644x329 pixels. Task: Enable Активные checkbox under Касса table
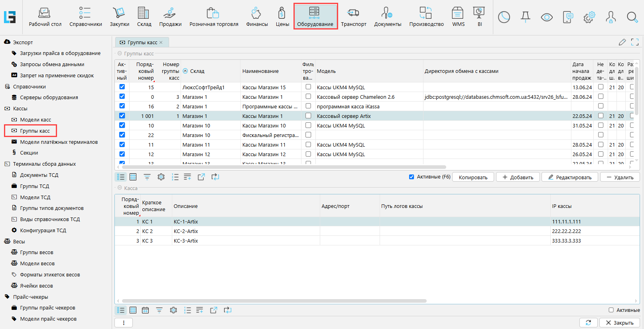pos(611,310)
